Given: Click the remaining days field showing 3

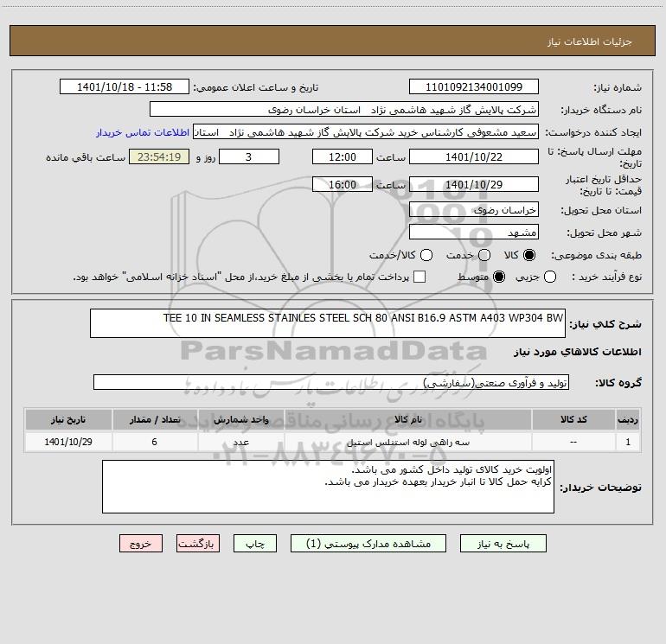Looking at the screenshot, I should click(x=249, y=156).
